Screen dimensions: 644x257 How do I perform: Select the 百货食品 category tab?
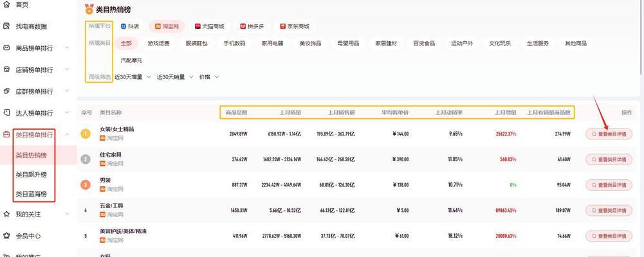(x=424, y=43)
